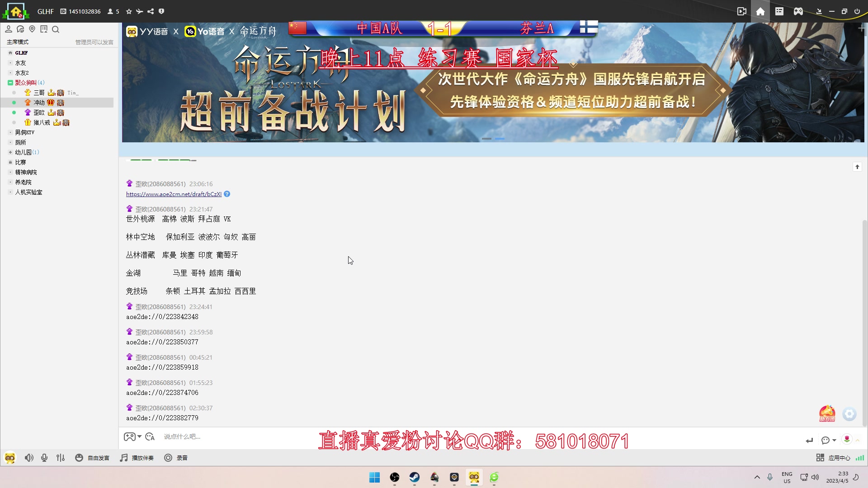Open the aoe2cm.net draft link
The height and width of the screenshot is (488, 868).
(174, 194)
